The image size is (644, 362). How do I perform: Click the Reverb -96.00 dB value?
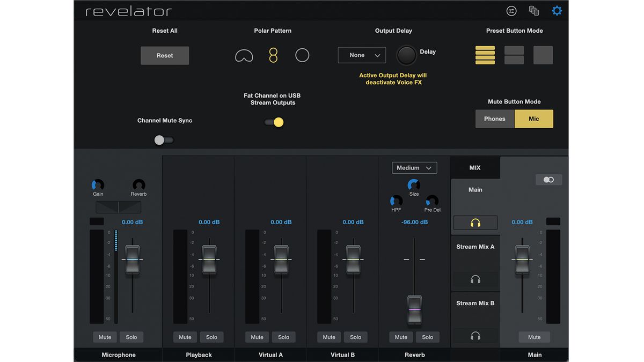tap(414, 222)
